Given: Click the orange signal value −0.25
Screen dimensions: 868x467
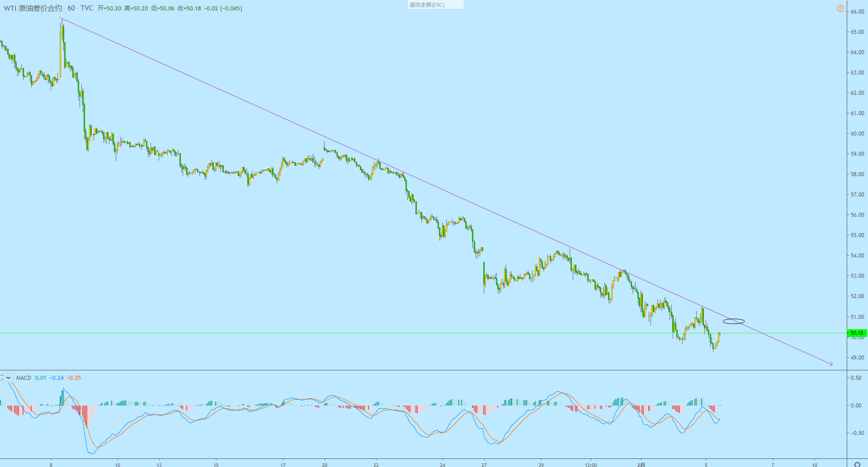Looking at the screenshot, I should click(x=74, y=378).
